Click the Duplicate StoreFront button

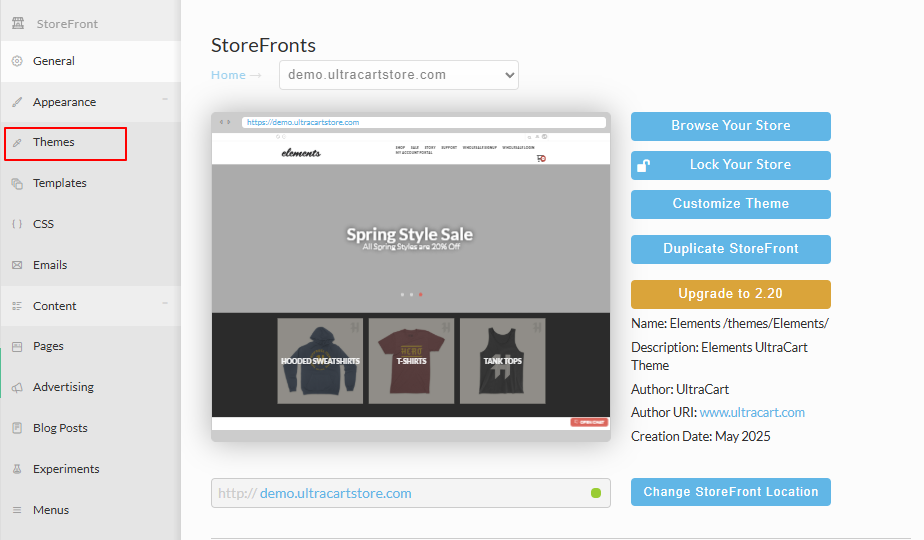click(x=731, y=249)
